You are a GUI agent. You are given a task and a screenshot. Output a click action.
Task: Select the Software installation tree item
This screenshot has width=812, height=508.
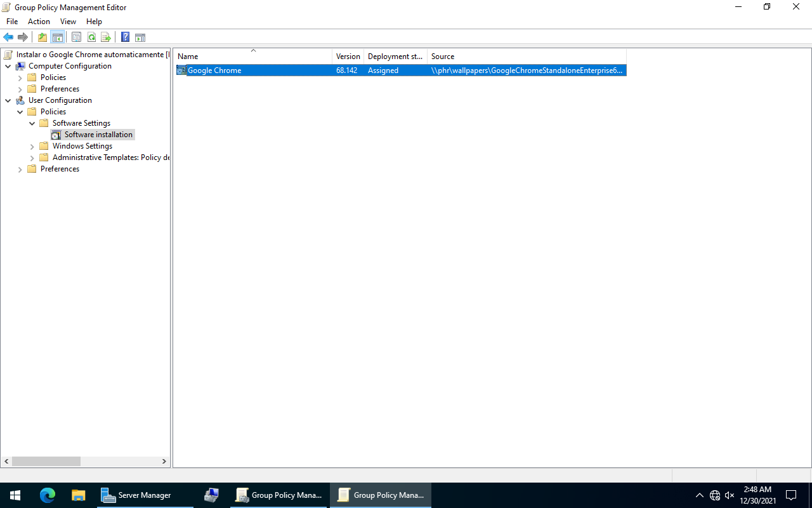98,135
